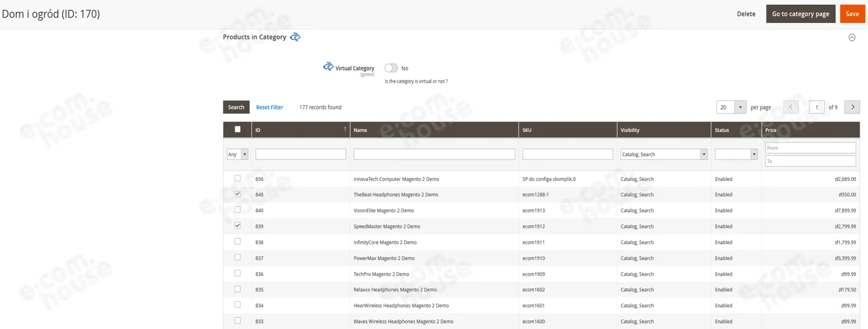Screen dimensions: 868x329
Task: Check the box for product 837
Action: [x=238, y=257]
